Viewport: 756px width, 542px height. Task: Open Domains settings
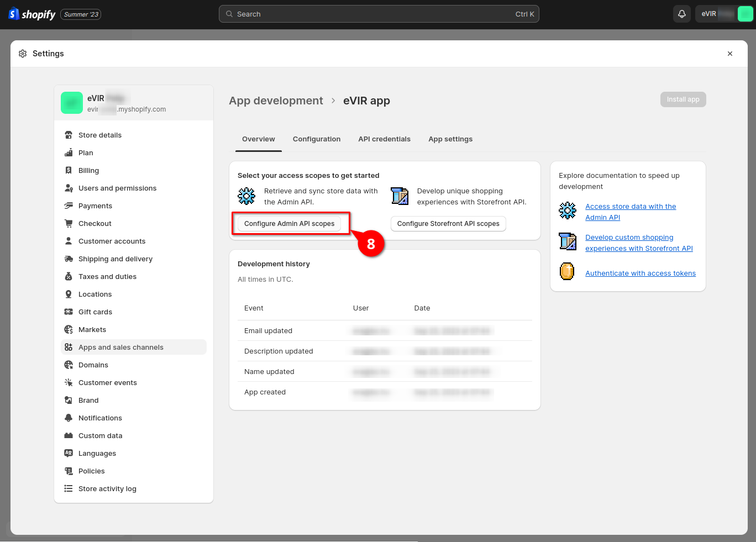click(134, 365)
